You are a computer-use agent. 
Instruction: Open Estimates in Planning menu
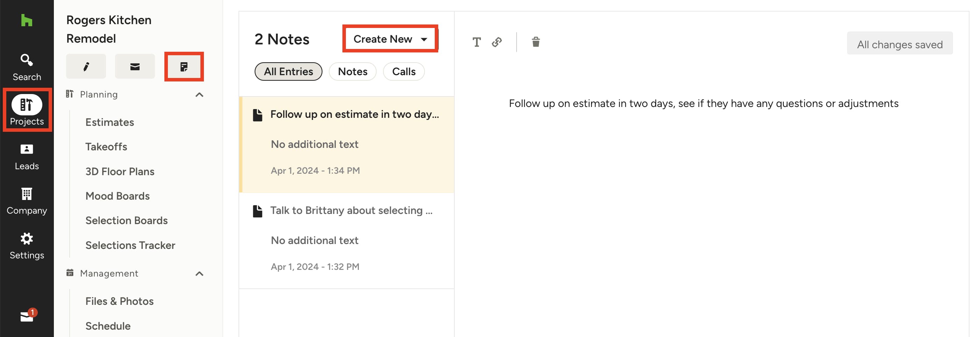click(109, 122)
